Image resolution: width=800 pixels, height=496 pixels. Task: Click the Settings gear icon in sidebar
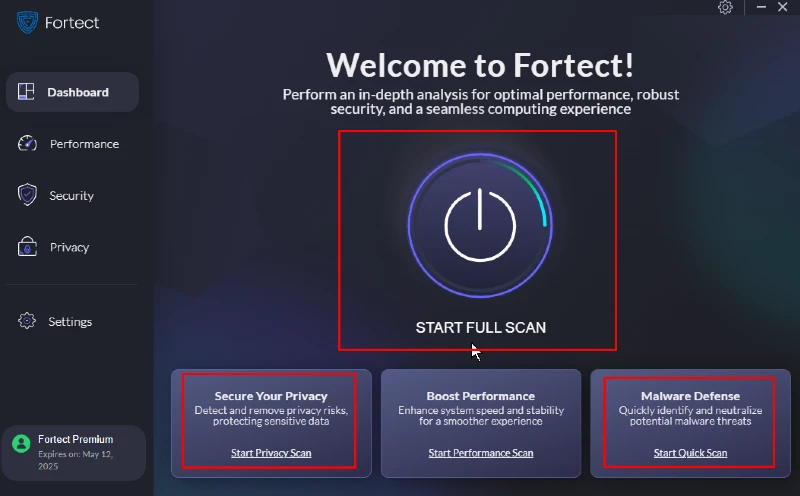(27, 321)
